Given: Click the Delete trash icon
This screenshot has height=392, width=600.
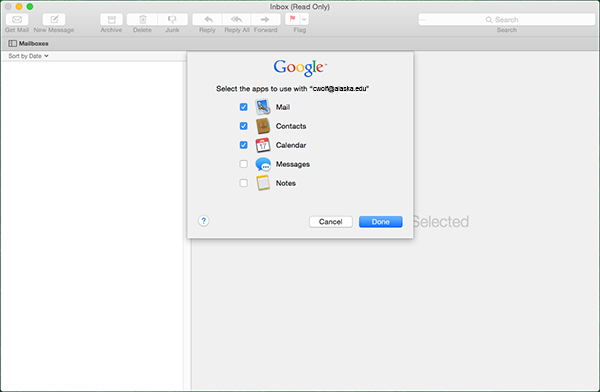Looking at the screenshot, I should tap(142, 19).
